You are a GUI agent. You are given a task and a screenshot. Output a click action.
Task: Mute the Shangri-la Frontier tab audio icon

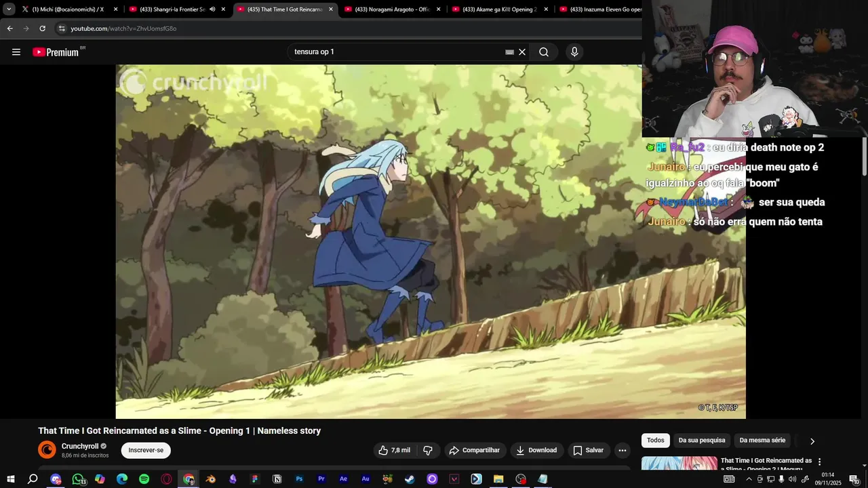[212, 9]
